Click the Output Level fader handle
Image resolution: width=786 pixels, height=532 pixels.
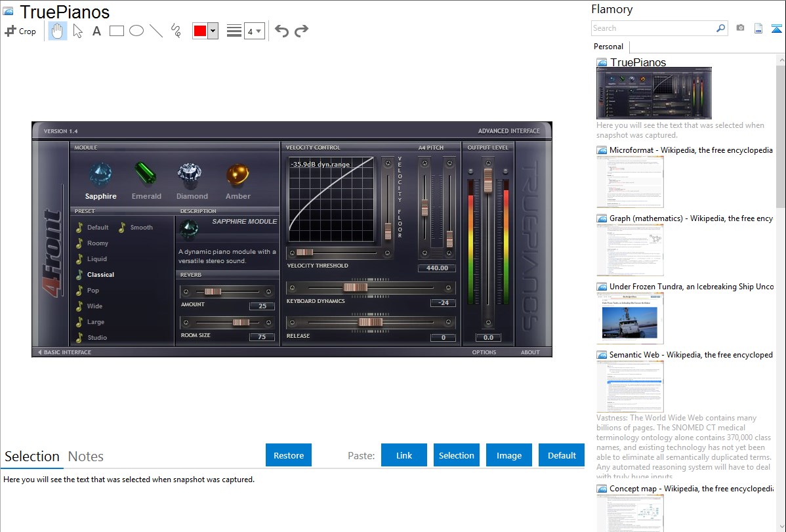pos(487,180)
